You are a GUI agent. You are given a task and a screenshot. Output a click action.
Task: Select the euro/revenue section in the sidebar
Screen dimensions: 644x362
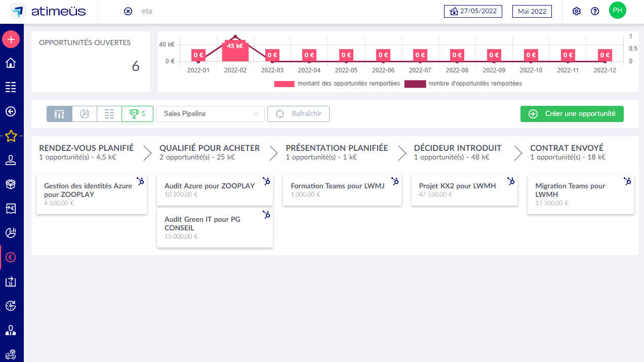(11, 257)
